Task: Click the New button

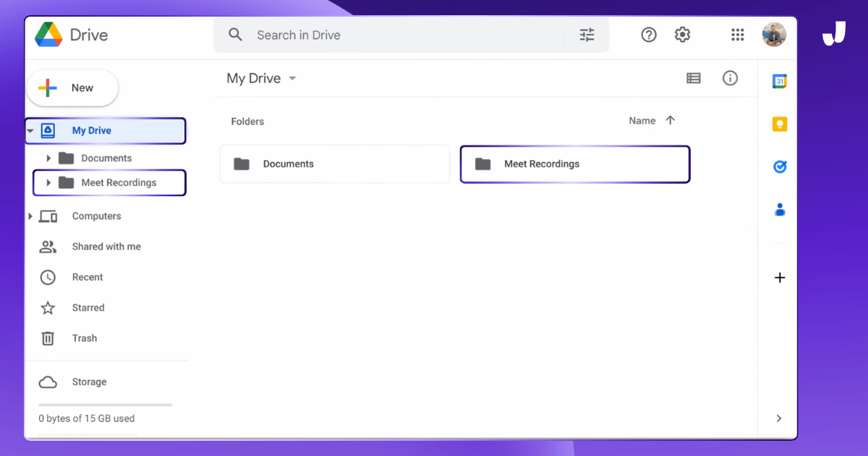Action: tap(72, 88)
